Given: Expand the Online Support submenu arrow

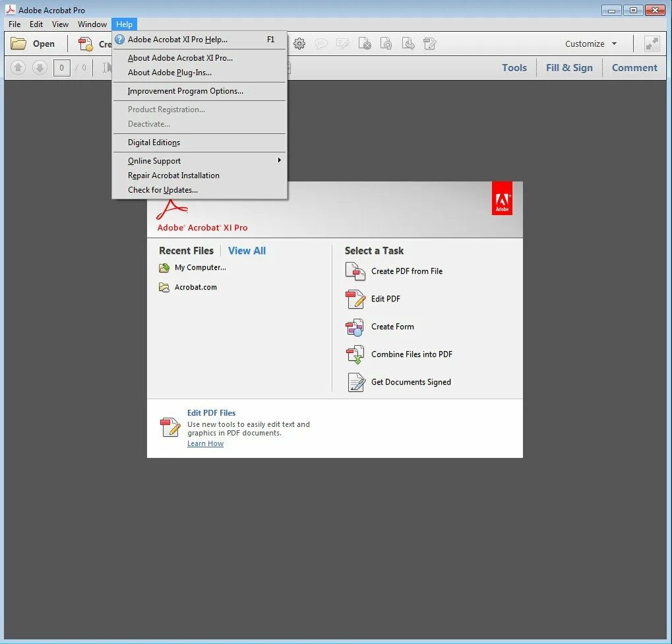Looking at the screenshot, I should pos(279,160).
